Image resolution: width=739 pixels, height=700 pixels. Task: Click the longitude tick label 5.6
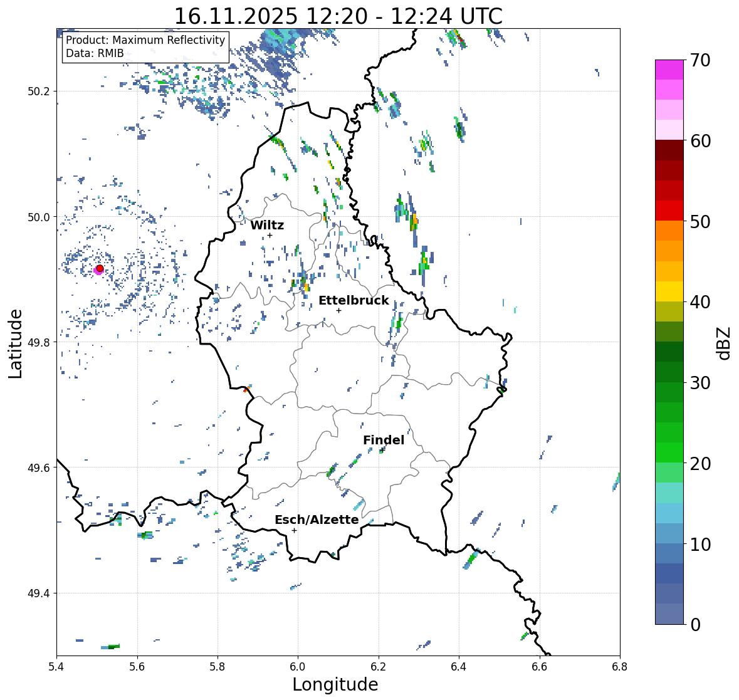(137, 667)
